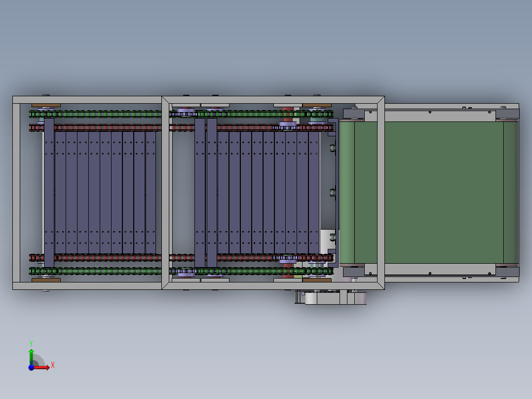
Task: Click the center vertical frame post between sections
Action: point(166,193)
